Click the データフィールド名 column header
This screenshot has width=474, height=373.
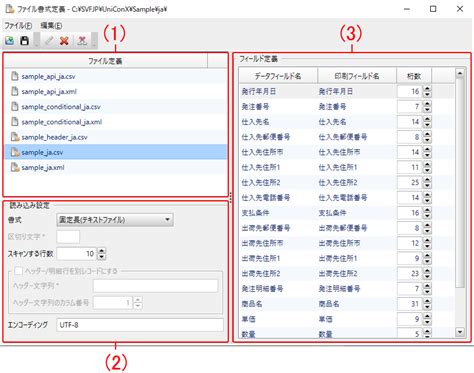278,76
